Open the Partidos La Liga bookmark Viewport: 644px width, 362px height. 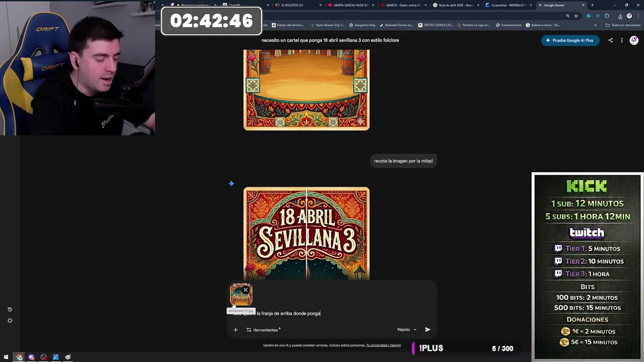473,25
